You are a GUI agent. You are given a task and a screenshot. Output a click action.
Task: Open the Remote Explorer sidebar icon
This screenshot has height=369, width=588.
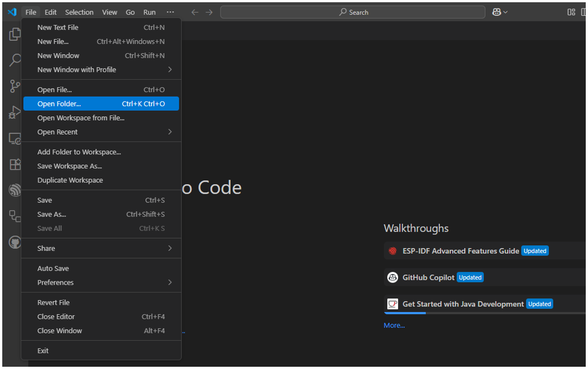pyautogui.click(x=15, y=138)
